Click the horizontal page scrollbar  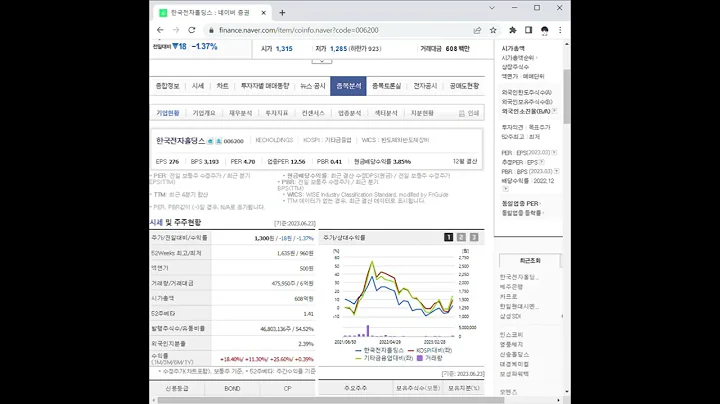pyautogui.click(x=331, y=400)
